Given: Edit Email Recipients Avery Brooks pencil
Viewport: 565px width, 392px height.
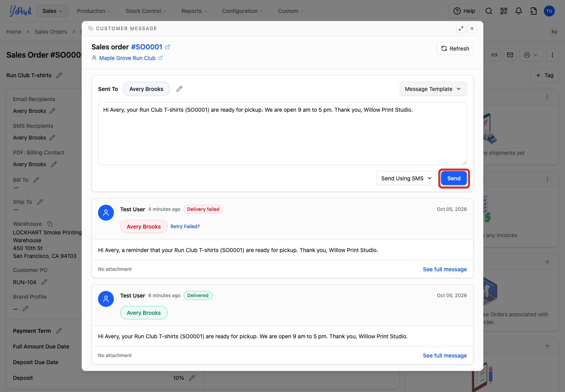Looking at the screenshot, I should (x=52, y=111).
